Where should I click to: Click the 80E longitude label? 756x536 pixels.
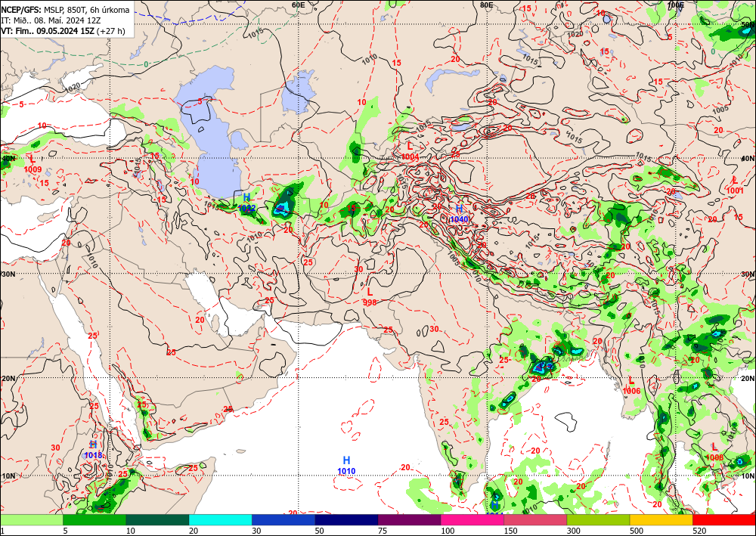point(487,5)
